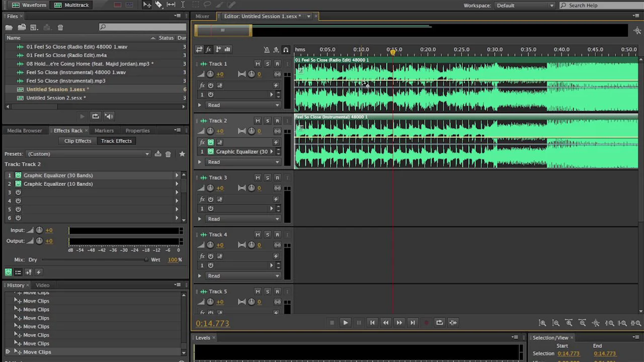Switch to Multitrack view
644x362 pixels.
tap(71, 5)
